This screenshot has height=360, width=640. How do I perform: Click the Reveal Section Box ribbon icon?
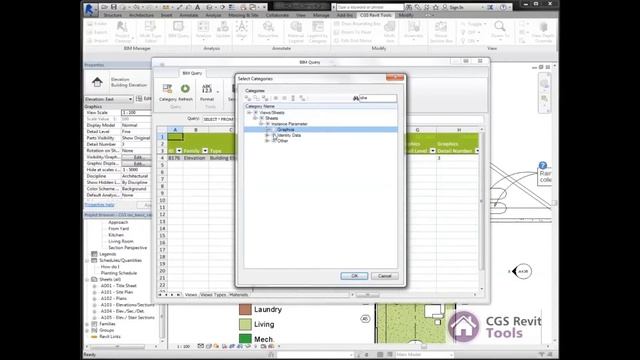(x=441, y=27)
